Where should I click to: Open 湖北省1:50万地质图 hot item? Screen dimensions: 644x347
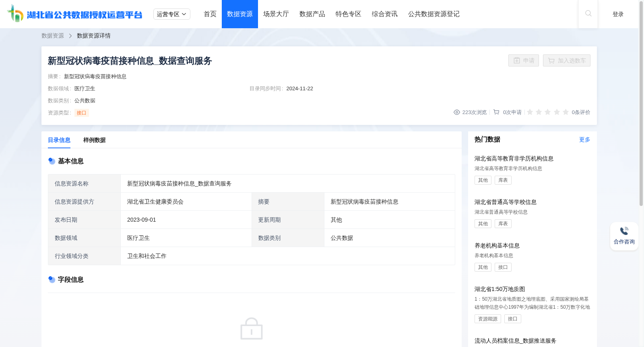click(x=500, y=289)
